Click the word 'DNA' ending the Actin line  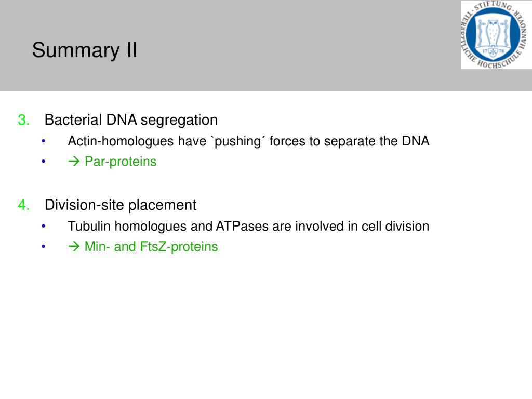coord(416,141)
